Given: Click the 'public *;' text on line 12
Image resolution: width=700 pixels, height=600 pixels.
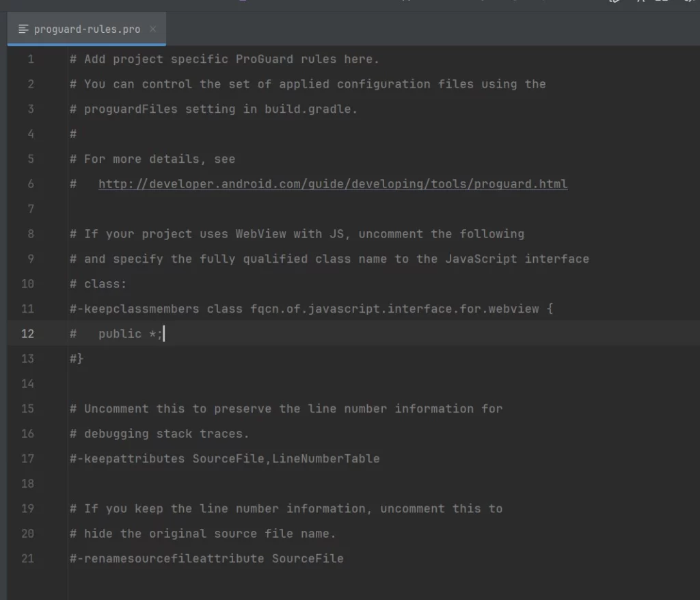Looking at the screenshot, I should pos(130,334).
